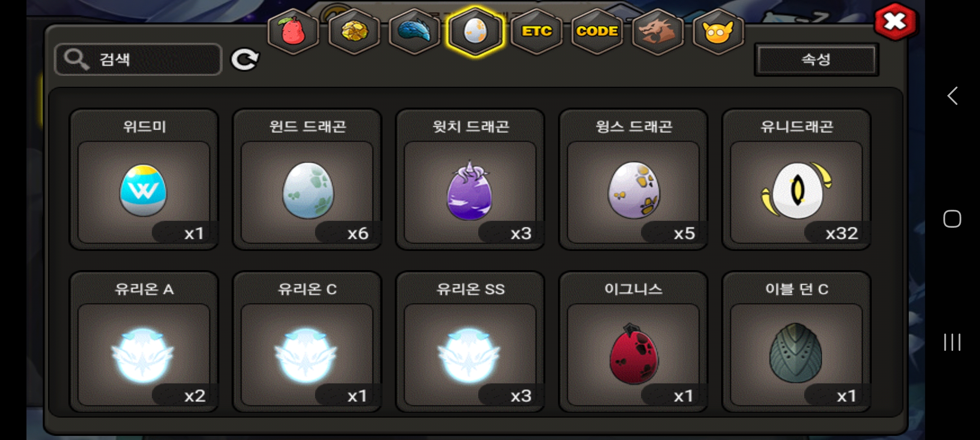Select the purple 윗치 드래곤 egg
The image size is (980, 440).
[x=470, y=179]
